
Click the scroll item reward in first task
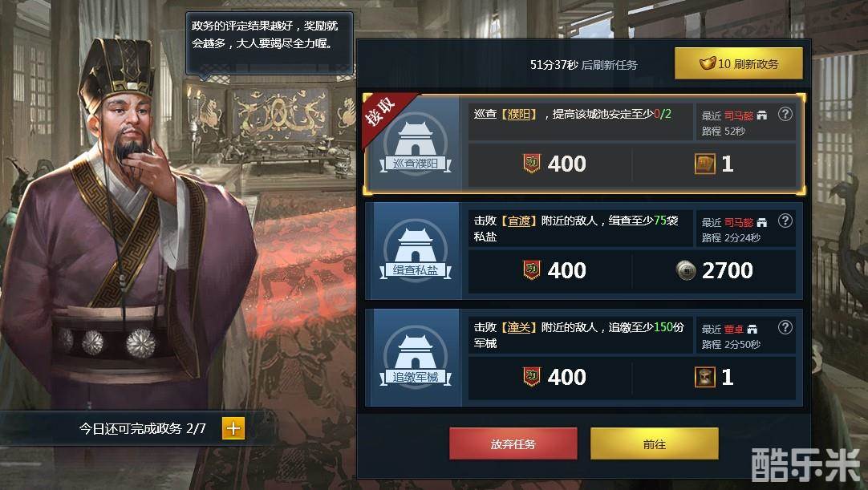click(704, 164)
